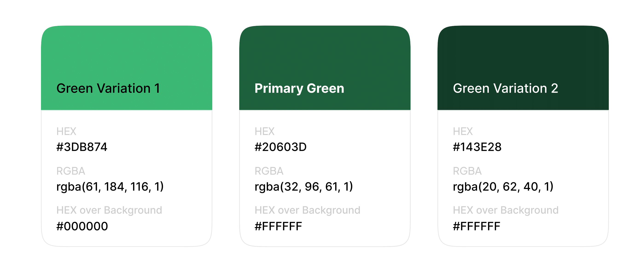Viewport: 644px width, 275px height.
Task: Click the RGBA label in Green Variation 1 card
Action: [x=71, y=171]
